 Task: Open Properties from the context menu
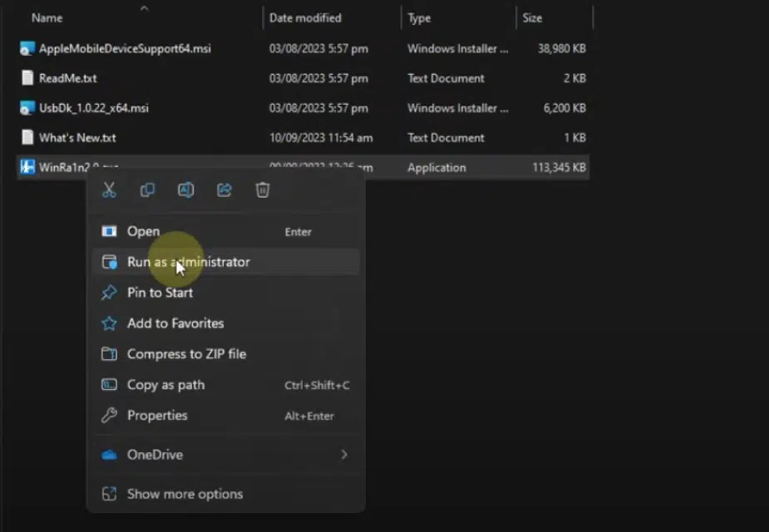coord(157,416)
